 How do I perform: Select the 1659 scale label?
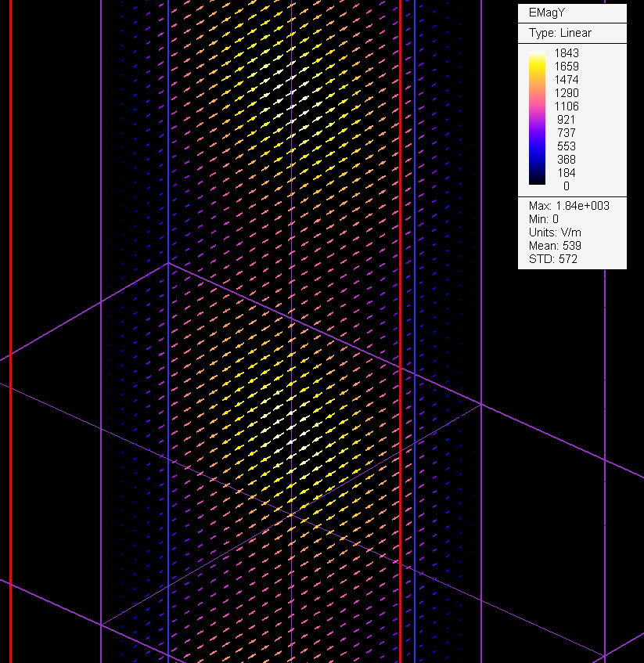(566, 67)
